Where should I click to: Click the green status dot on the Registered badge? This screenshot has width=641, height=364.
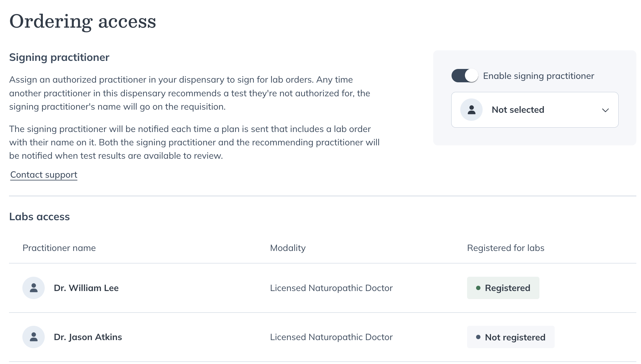point(479,288)
